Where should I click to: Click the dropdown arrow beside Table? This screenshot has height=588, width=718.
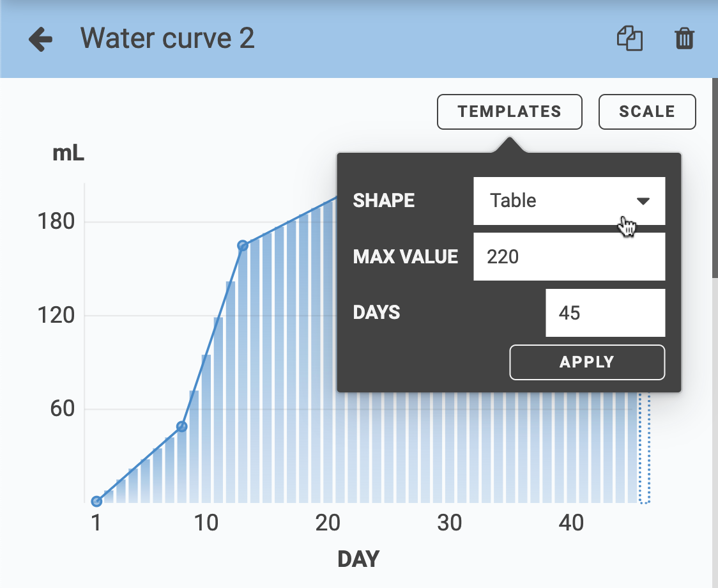click(x=643, y=201)
